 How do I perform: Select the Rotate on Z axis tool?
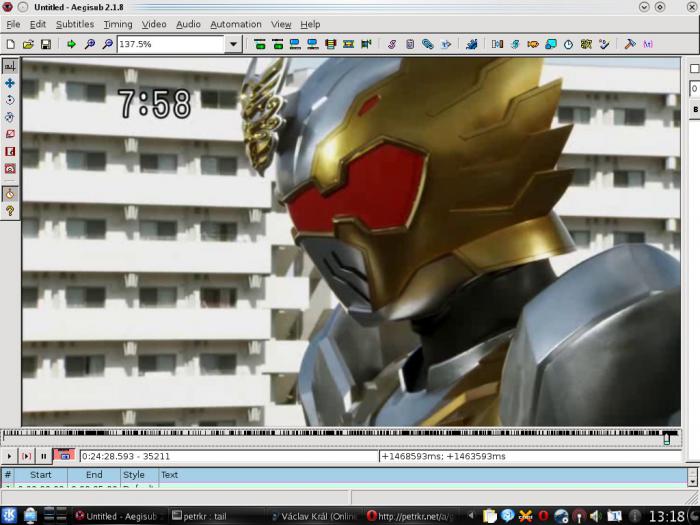(x=10, y=100)
